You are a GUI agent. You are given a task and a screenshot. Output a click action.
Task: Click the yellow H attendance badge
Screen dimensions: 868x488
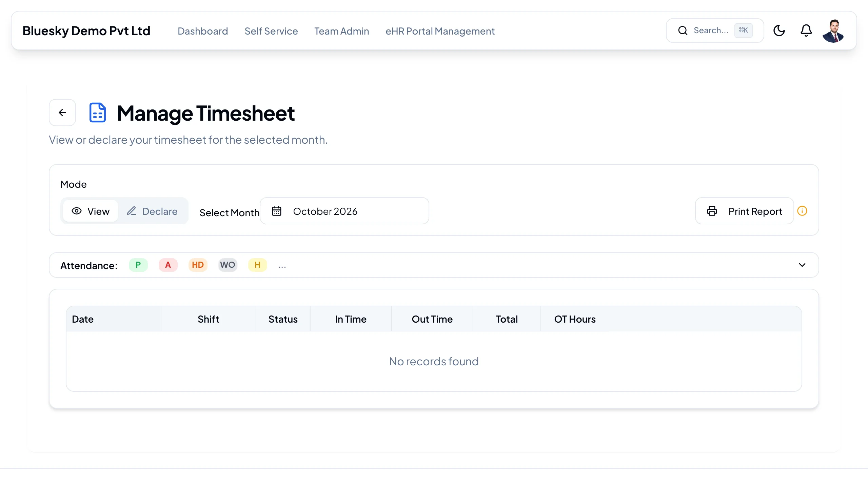coord(258,265)
